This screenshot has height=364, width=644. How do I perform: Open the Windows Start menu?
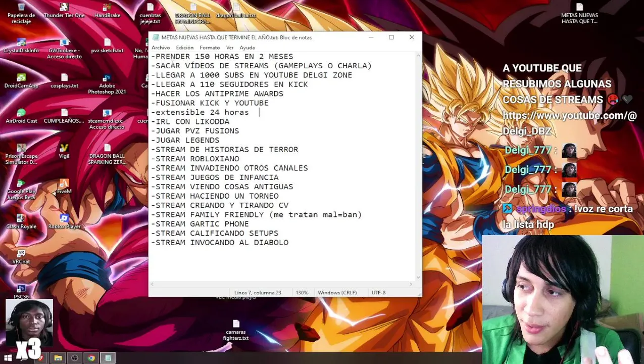(x=8, y=358)
